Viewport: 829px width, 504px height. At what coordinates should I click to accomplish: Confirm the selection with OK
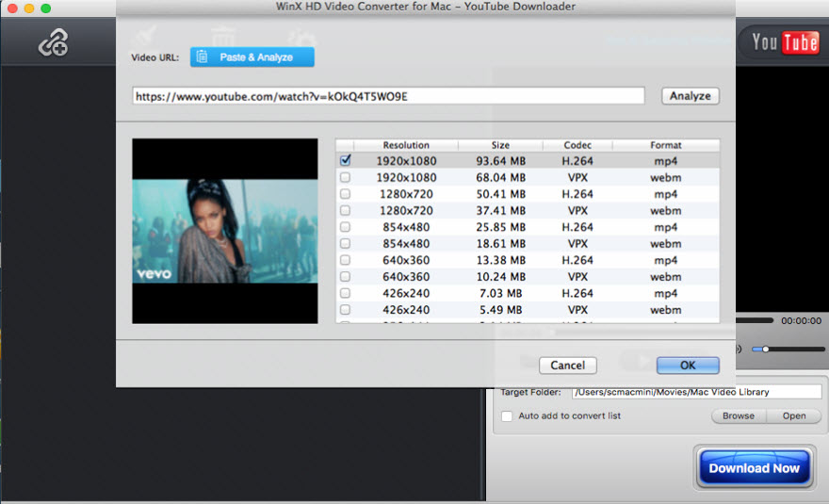pos(688,365)
